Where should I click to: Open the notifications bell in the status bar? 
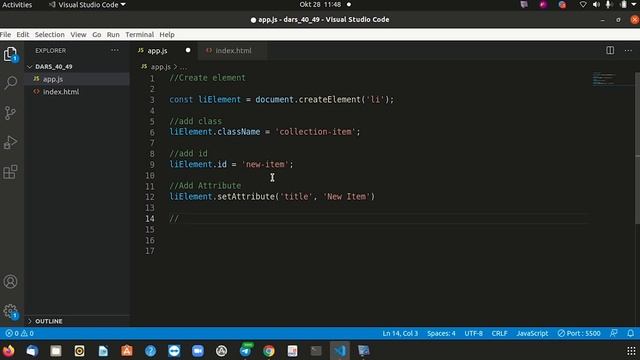click(x=631, y=333)
